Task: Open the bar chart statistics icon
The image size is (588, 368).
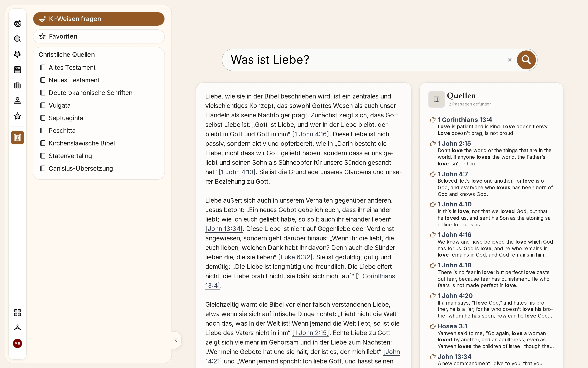Action: 17,85
